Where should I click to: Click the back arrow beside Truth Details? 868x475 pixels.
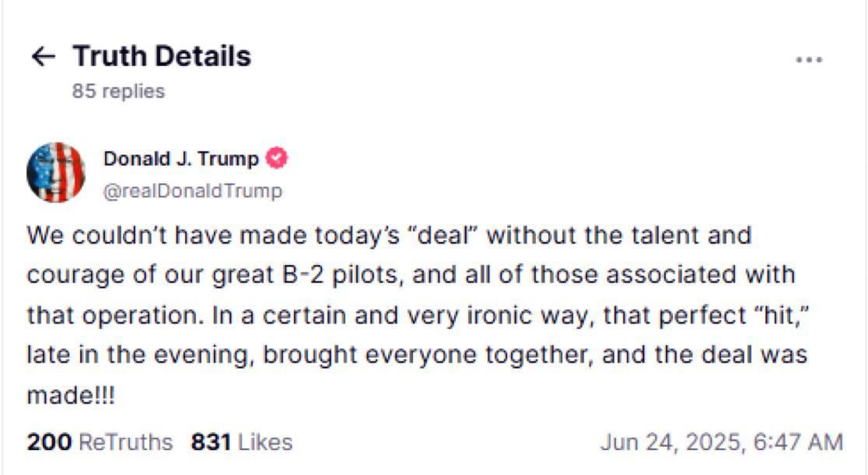tap(43, 57)
